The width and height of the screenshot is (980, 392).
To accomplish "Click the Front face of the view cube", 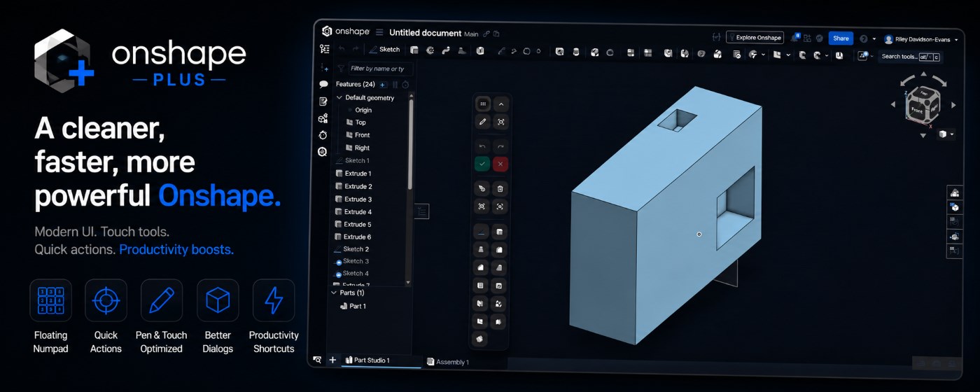I will [x=917, y=110].
